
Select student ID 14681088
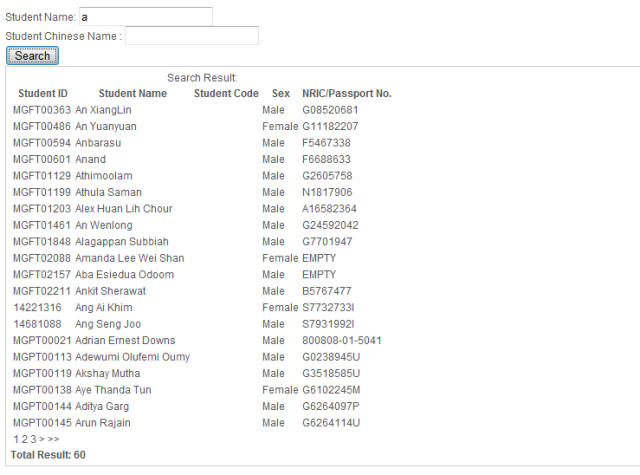click(37, 324)
